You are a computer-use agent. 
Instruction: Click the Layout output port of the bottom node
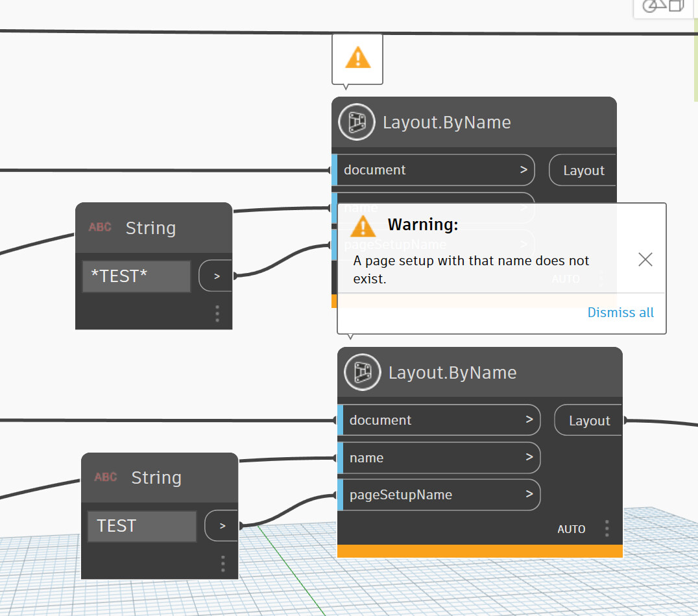pos(588,420)
